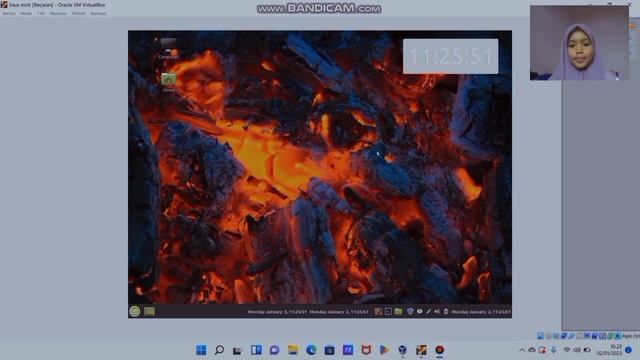
Task: Click the pen icon in Mint panel tray
Action: click(428, 311)
